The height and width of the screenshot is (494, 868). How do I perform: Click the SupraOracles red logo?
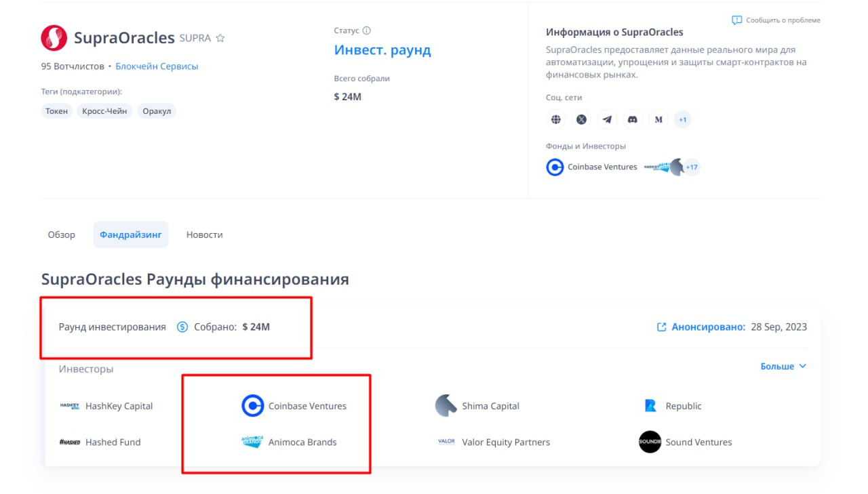tap(54, 38)
